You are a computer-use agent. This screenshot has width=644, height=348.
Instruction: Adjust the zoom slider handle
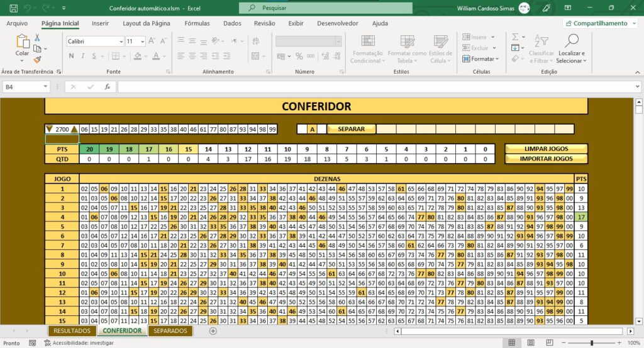click(x=592, y=343)
